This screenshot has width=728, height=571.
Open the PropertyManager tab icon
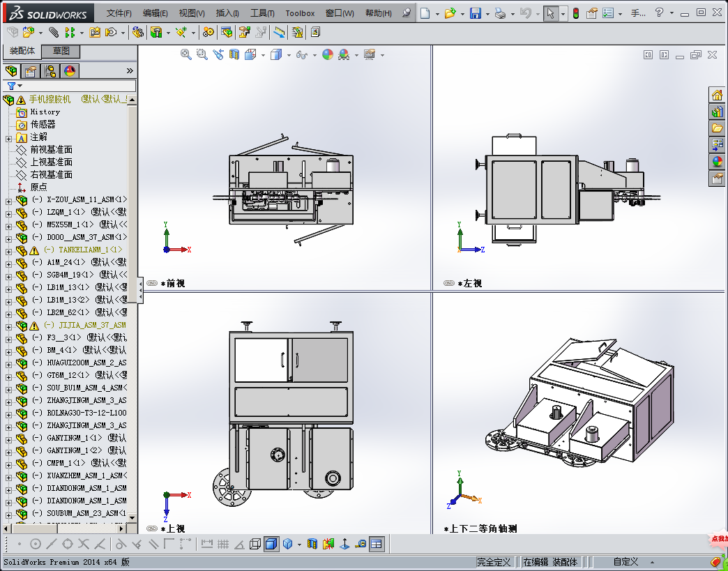[31, 70]
